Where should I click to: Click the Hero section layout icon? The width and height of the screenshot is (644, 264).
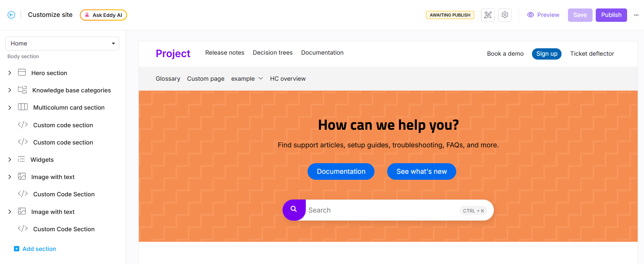22,73
